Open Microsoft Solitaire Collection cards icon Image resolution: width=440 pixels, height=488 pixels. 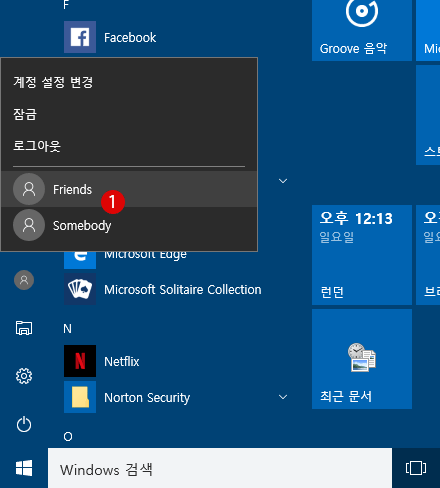coord(80,289)
